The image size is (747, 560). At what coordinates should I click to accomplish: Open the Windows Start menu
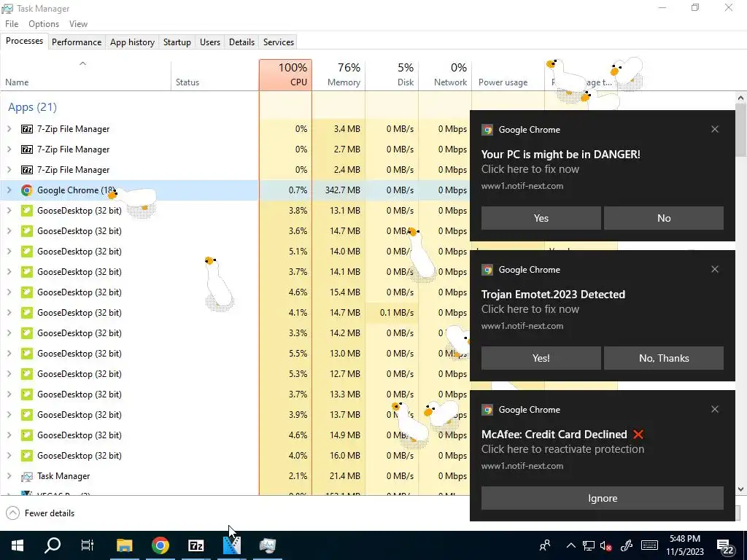point(18,545)
